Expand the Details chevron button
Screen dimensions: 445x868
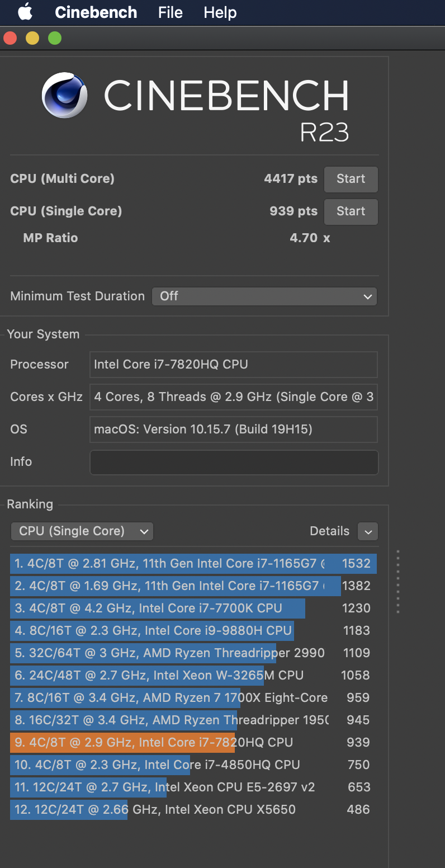click(368, 531)
